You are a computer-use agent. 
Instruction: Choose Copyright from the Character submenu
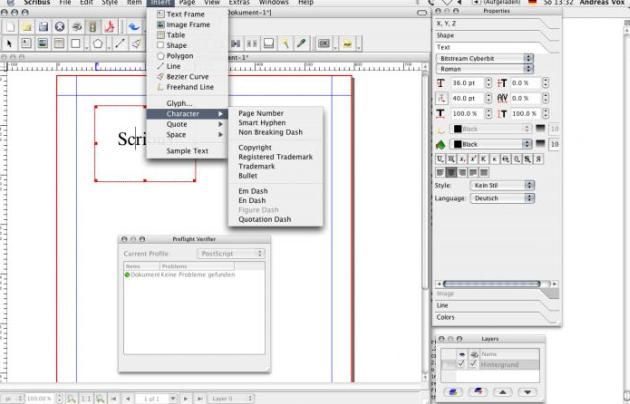coord(255,147)
